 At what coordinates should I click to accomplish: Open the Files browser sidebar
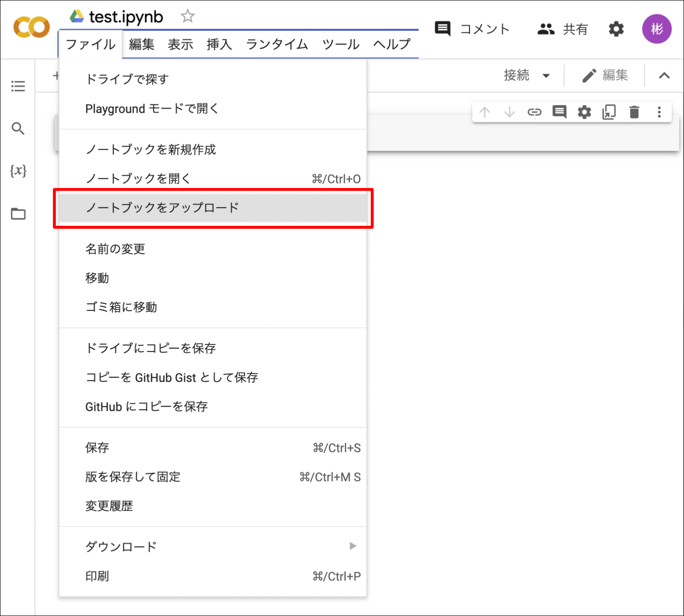tap(18, 213)
